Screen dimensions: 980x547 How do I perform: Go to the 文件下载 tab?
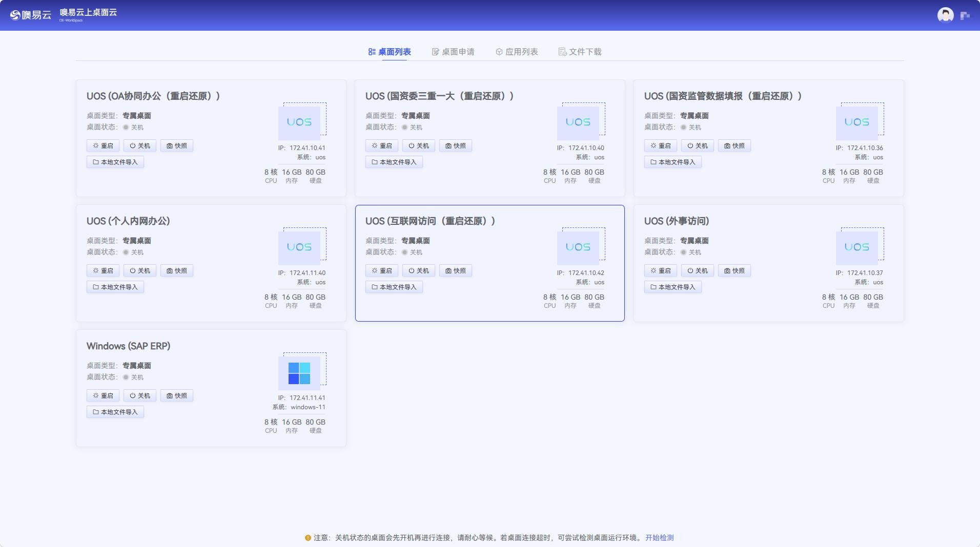[x=580, y=52]
